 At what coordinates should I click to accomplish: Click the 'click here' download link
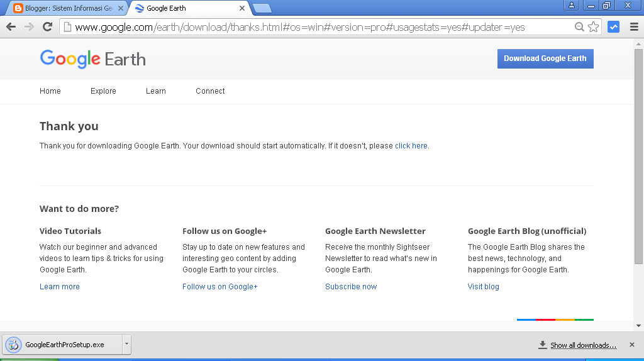pyautogui.click(x=411, y=146)
